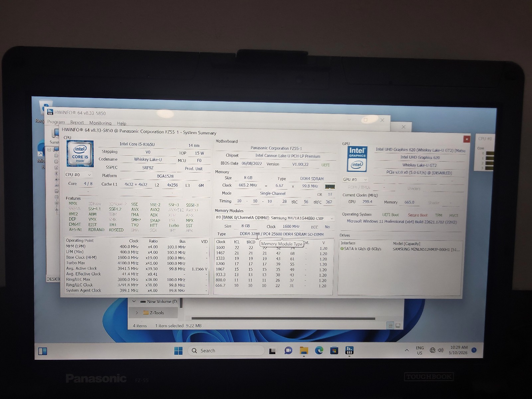Click the DDR4-3200 / PC4-25600 type field
The height and width of the screenshot is (399, 532).
[282, 234]
